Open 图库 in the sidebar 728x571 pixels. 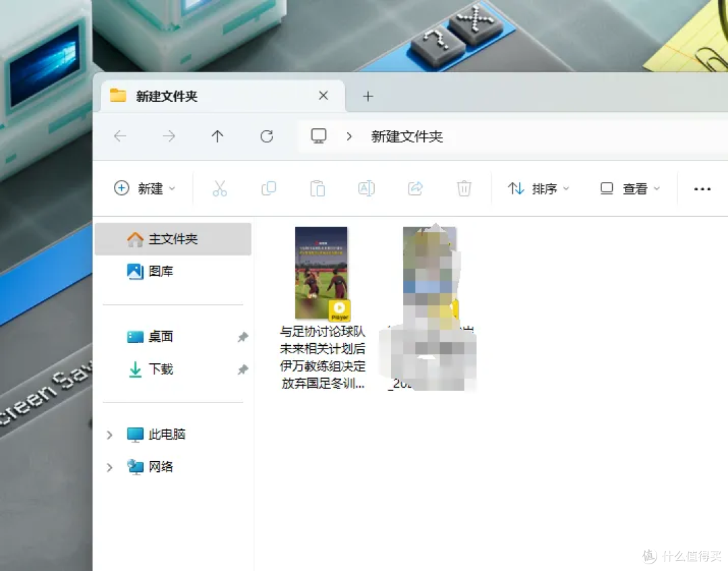coord(160,271)
